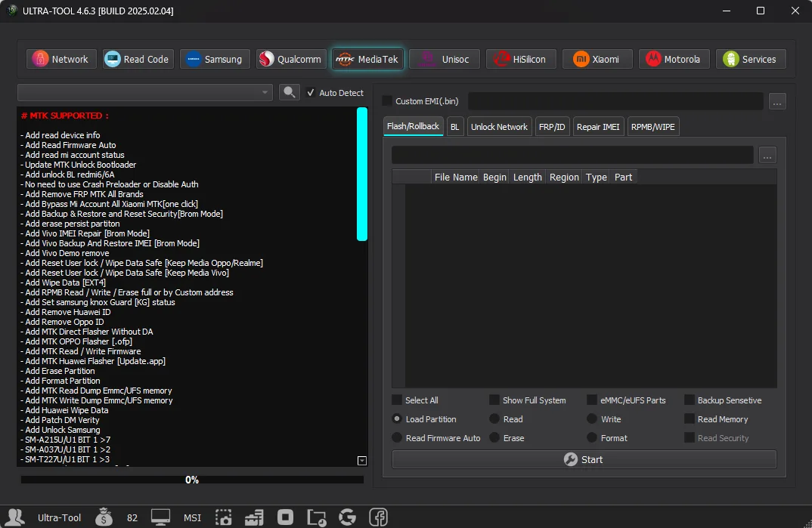Screen dimensions: 812x528
Task: Expand the device port dropdown list
Action: click(145, 93)
